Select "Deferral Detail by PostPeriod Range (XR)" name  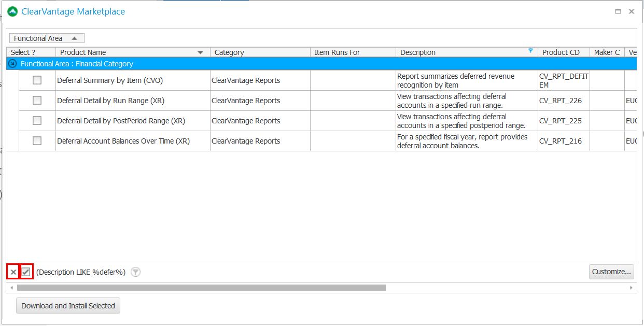point(121,121)
